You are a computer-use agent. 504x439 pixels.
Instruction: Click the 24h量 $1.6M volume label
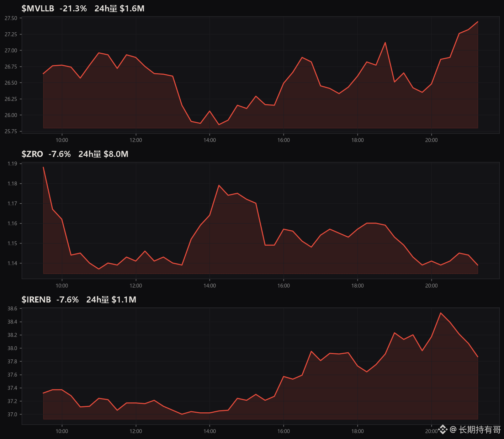[x=120, y=9]
